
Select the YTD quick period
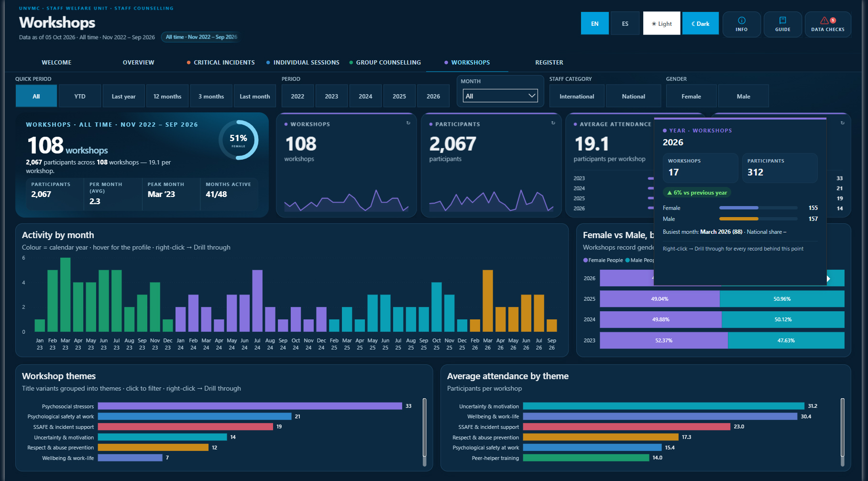click(x=80, y=96)
